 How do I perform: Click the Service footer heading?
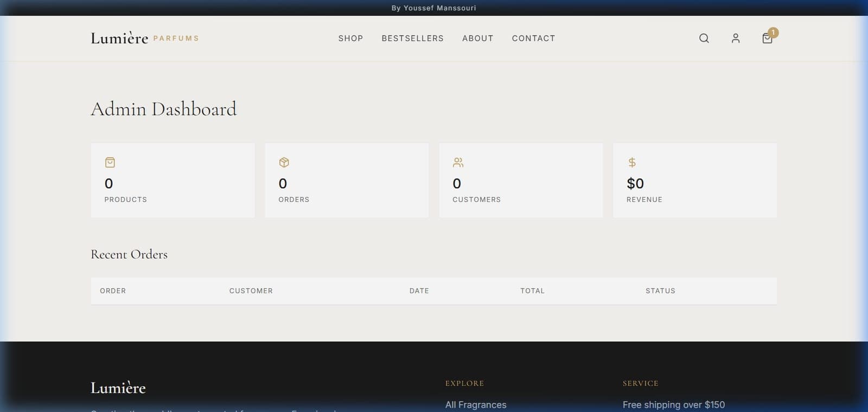tap(641, 383)
